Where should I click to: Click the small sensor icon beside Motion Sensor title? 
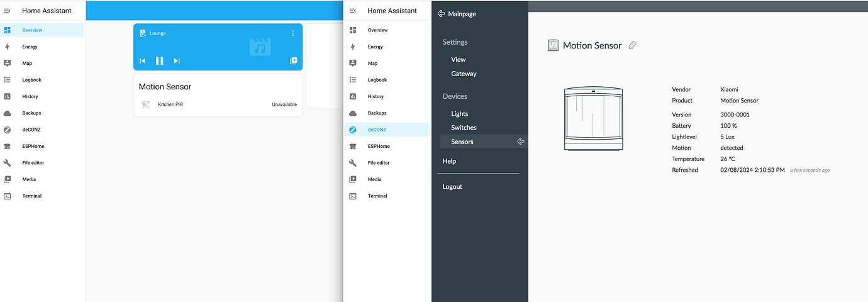click(x=553, y=45)
